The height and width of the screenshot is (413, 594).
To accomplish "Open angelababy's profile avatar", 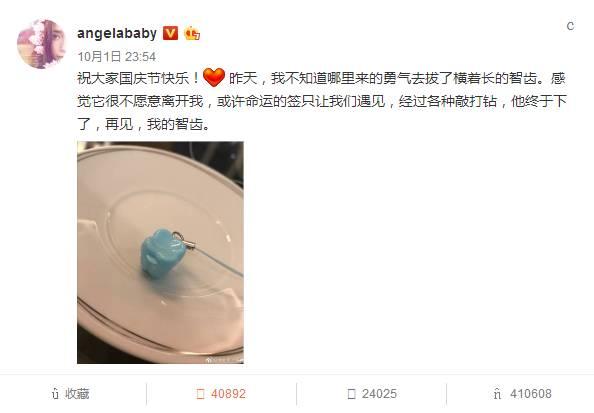I will [41, 44].
